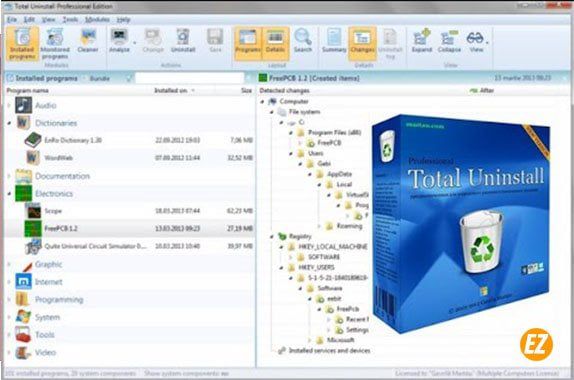Select the Scope program icon
574x380 pixels.
[x=33, y=211]
